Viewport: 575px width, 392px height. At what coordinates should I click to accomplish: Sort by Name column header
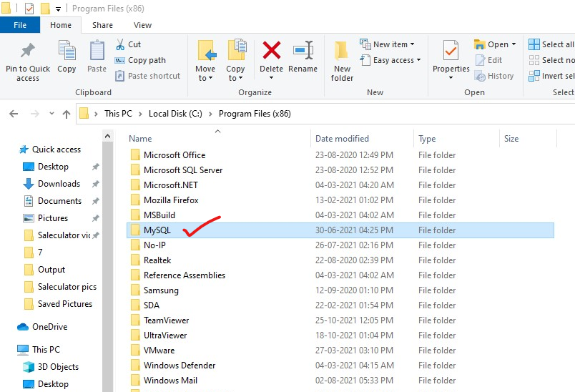coord(219,139)
